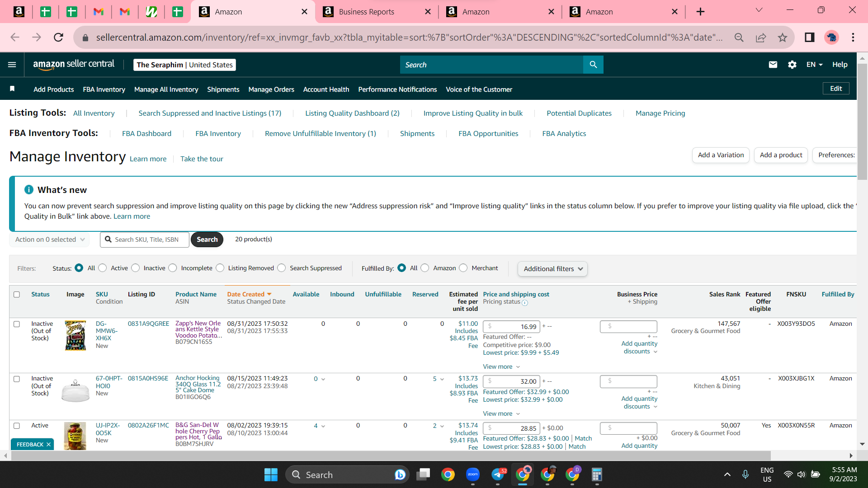Viewport: 868px width, 488px height.
Task: Open the Action on 0 selected dropdown
Action: (x=49, y=239)
